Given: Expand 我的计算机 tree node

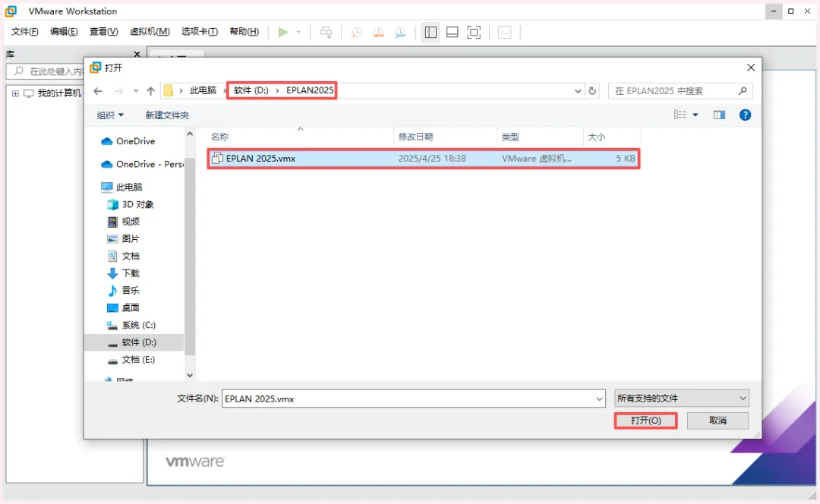Looking at the screenshot, I should 15,93.
